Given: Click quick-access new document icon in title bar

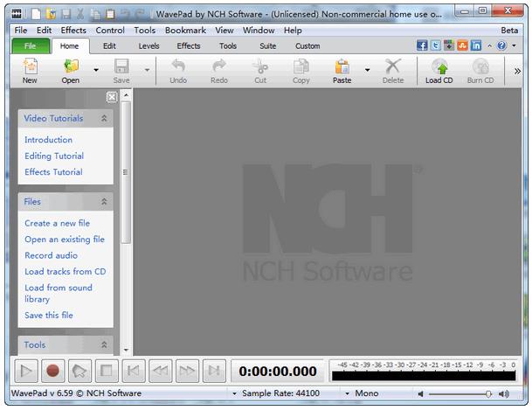Looking at the screenshot, I should (36, 14).
